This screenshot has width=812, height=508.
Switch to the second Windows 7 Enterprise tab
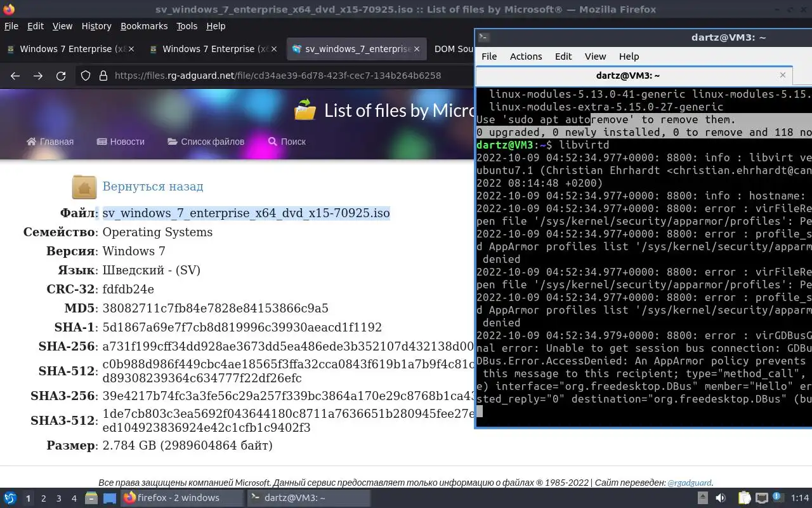[x=214, y=49]
